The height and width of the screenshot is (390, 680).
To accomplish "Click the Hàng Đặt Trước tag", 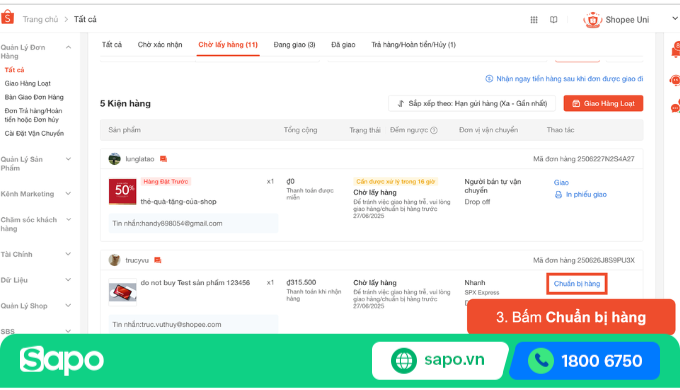I will click(166, 182).
